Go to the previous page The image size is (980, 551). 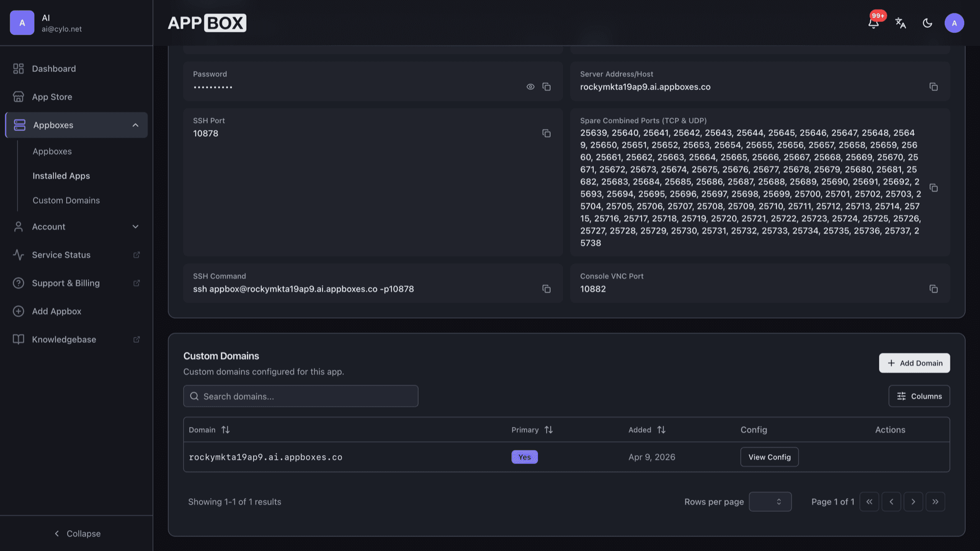pos(891,502)
